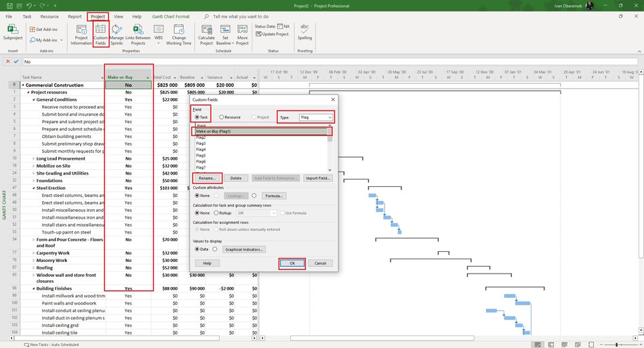Click the Graphical Indicators button

244,250
